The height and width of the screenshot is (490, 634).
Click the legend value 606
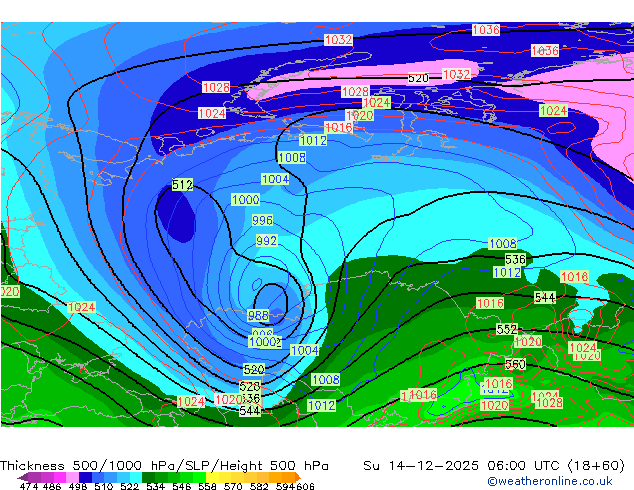304,486
